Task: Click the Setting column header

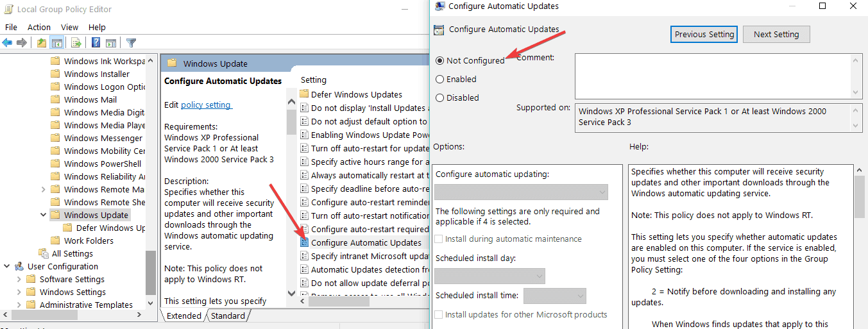Action: 314,80
